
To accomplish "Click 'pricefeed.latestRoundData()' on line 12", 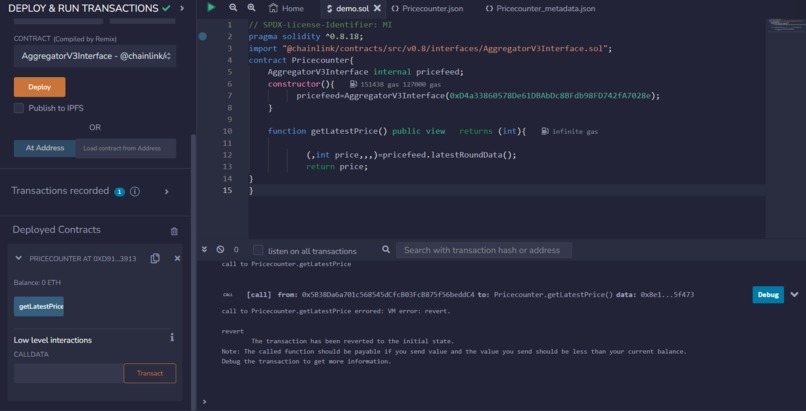I will [x=449, y=155].
